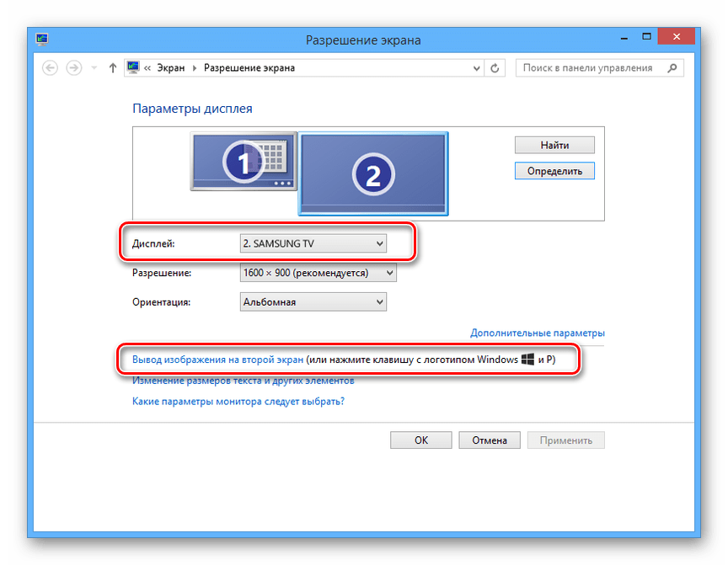The height and width of the screenshot is (565, 728).
Task: Click the search magnifier icon
Action: 672,68
